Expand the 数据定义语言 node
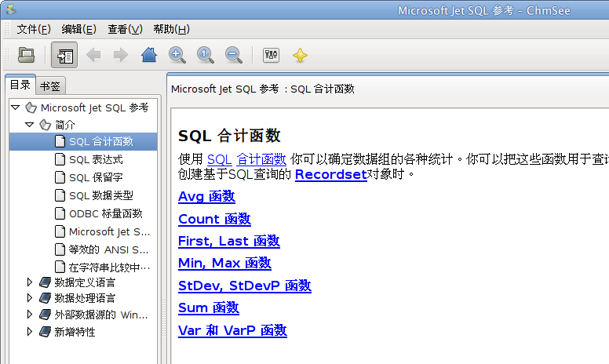Screen dimensions: 609x364 coord(30,282)
